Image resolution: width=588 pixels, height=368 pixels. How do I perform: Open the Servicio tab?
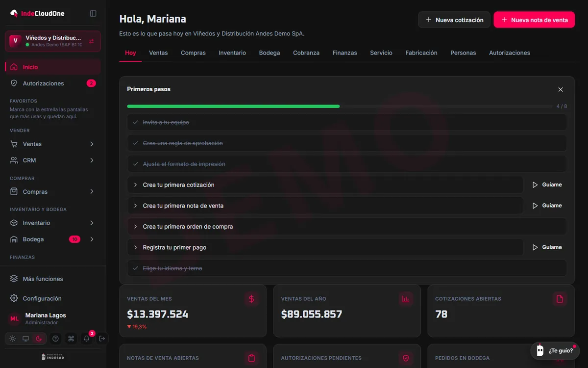coord(381,53)
